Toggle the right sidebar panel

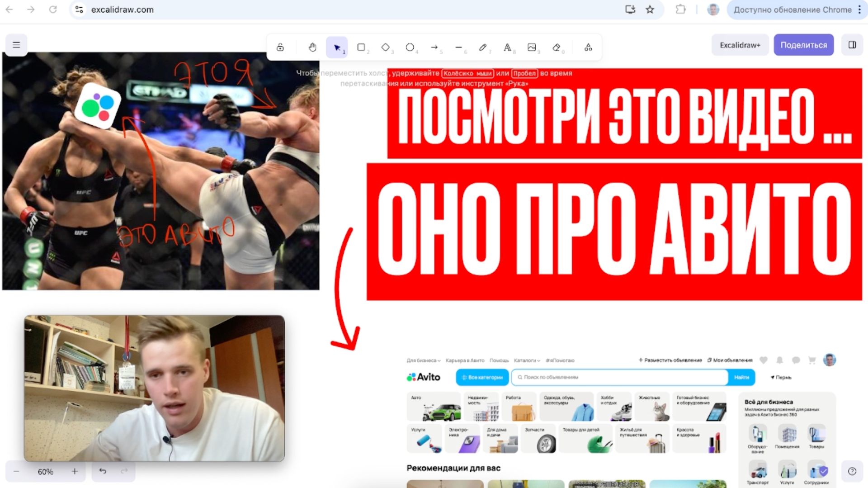(852, 45)
